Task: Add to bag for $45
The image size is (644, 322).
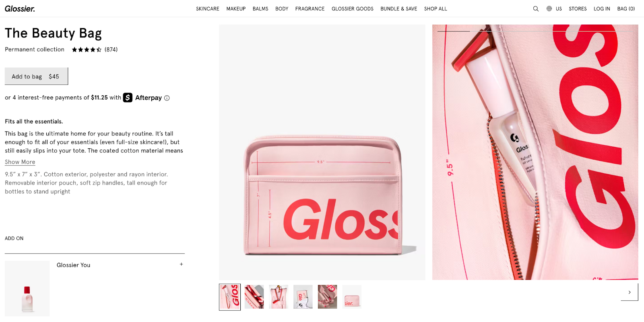Action: click(x=36, y=76)
